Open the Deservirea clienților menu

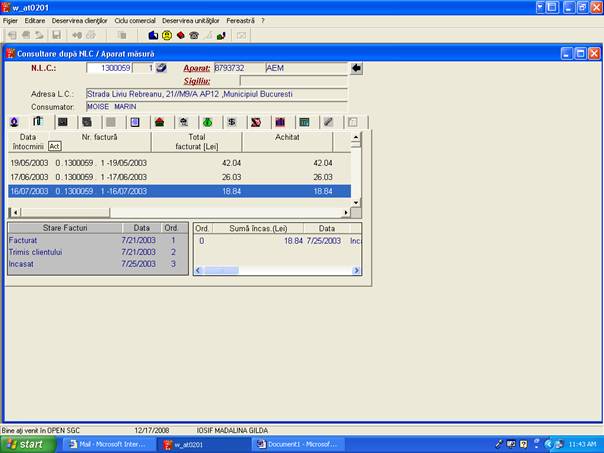coord(80,20)
